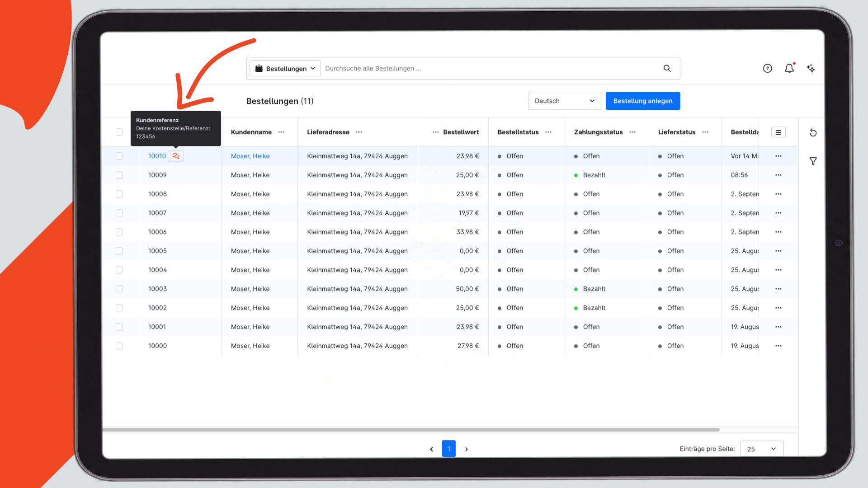
Task: Reset the table with the refresh icon
Action: [x=813, y=132]
